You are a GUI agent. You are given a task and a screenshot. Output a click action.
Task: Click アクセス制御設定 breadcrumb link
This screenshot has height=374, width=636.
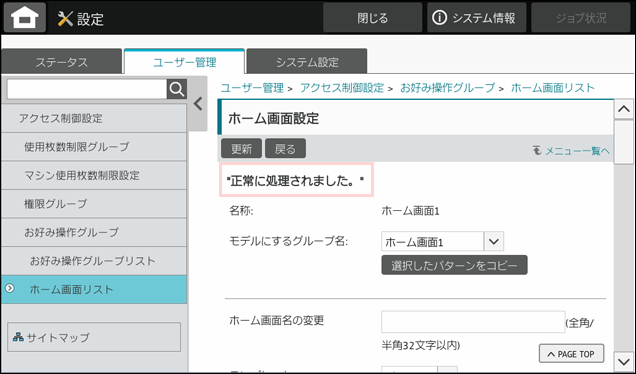pos(342,88)
